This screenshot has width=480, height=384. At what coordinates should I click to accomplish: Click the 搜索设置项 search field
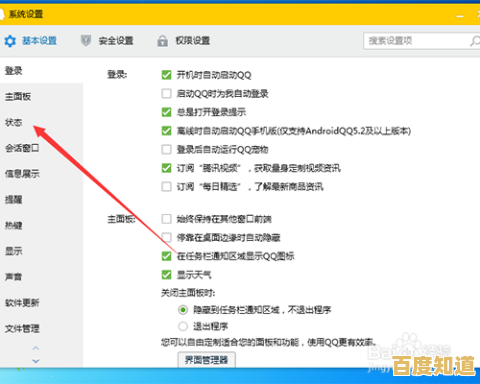(421, 41)
